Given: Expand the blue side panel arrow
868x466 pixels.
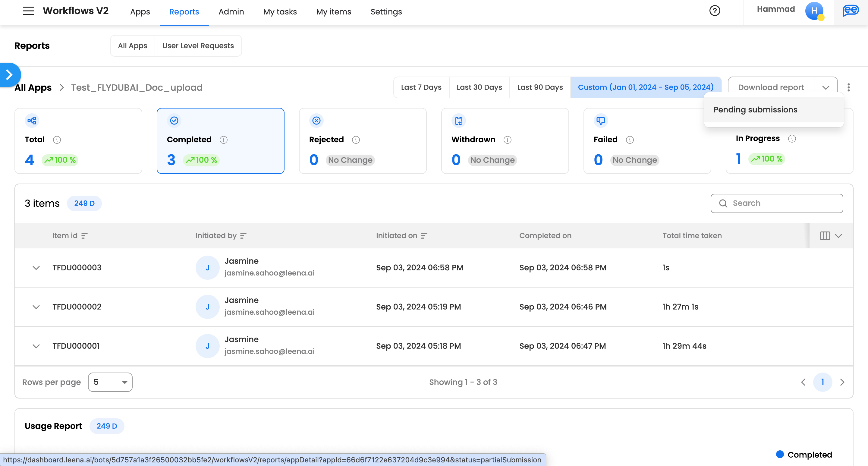Looking at the screenshot, I should (x=9, y=74).
